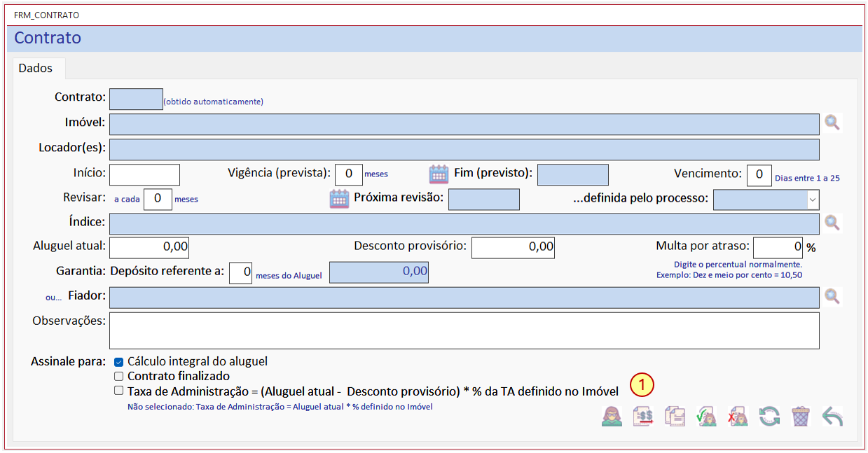Click the Contrato number field
868x453 pixels.
tap(136, 99)
